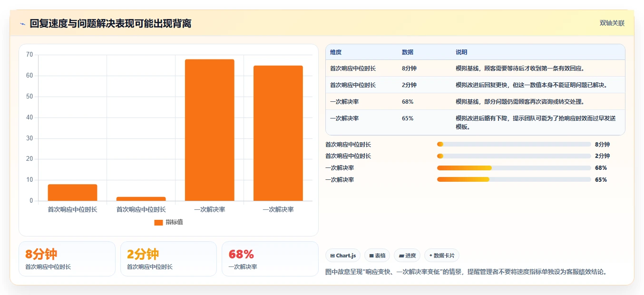Click the table cell 2分钟

pyautogui.click(x=409, y=85)
